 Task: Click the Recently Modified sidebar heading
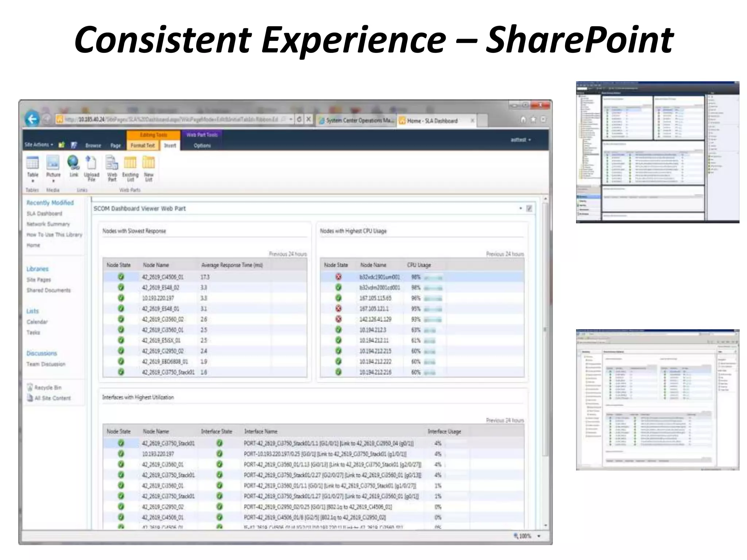click(x=50, y=203)
